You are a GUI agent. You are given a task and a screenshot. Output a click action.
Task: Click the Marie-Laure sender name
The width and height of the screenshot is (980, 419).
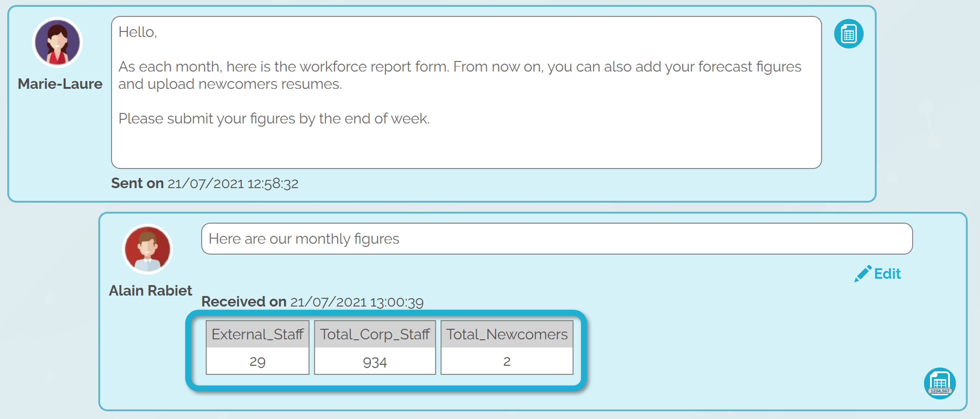click(60, 84)
